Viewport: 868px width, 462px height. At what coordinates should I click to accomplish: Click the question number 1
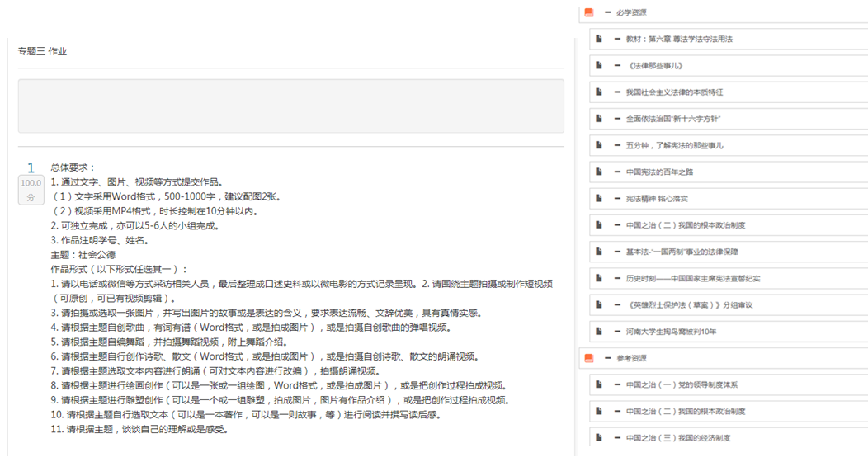tap(31, 167)
